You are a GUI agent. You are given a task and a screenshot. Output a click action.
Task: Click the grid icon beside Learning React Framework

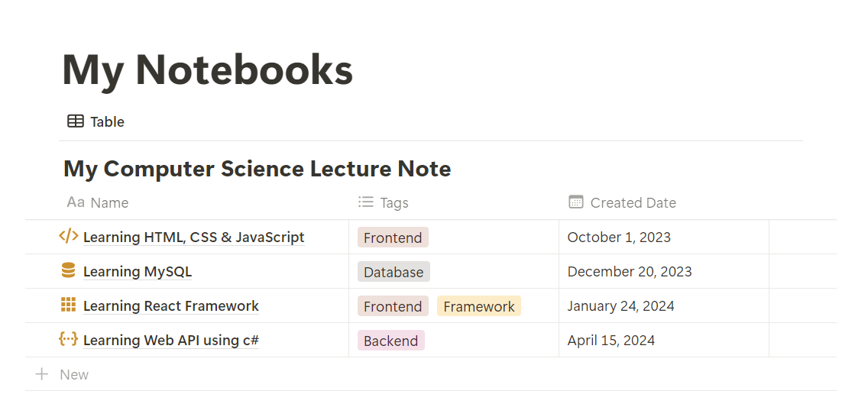pyautogui.click(x=69, y=305)
